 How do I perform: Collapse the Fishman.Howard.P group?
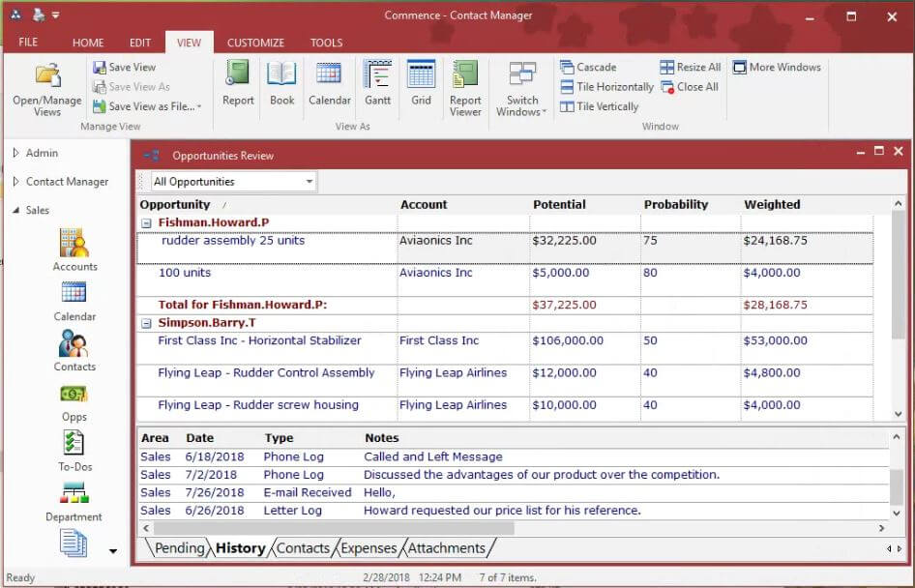point(146,222)
